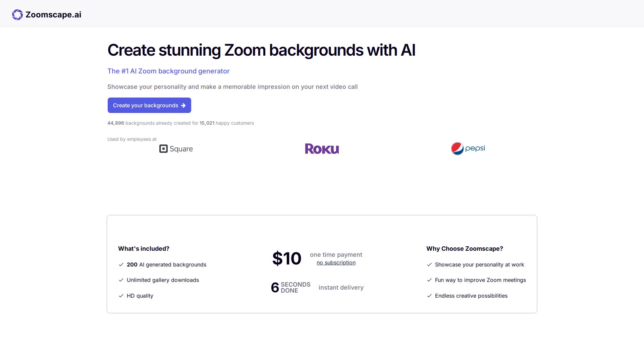Click the 6 seconds done text

coord(290,288)
